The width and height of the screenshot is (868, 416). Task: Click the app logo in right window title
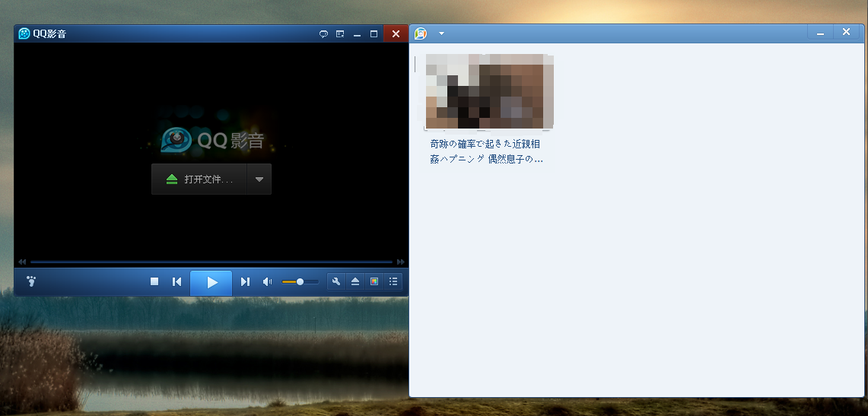(421, 33)
